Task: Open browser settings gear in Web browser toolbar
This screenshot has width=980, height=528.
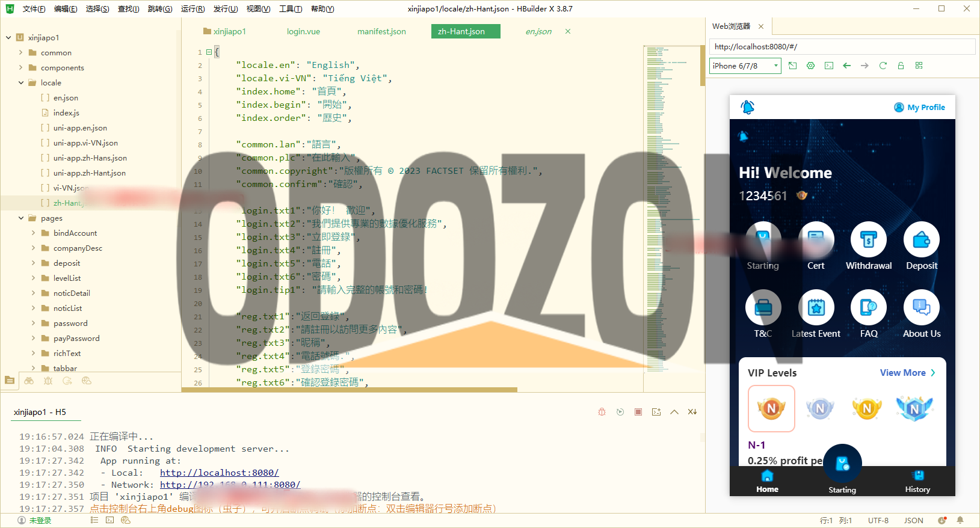Action: (x=810, y=66)
